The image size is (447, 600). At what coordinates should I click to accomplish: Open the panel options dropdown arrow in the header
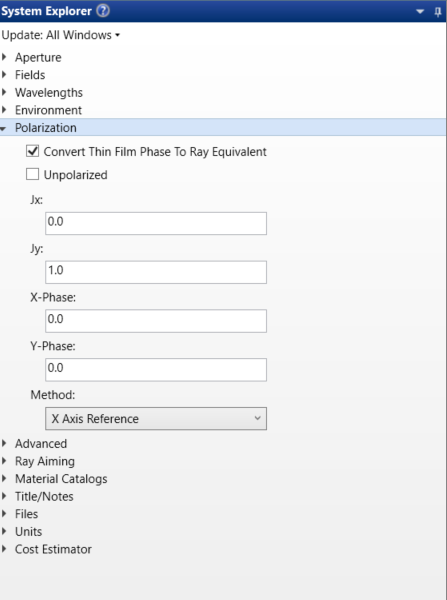(420, 12)
